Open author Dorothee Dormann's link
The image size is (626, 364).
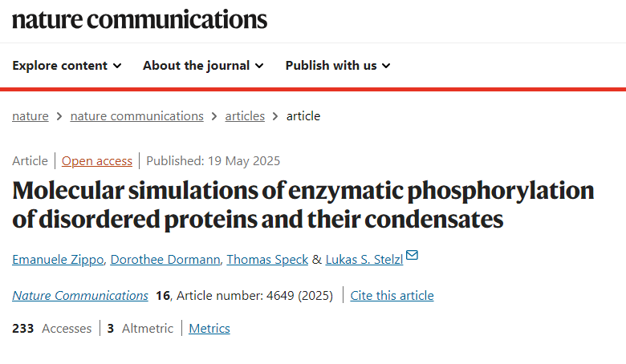(x=165, y=260)
